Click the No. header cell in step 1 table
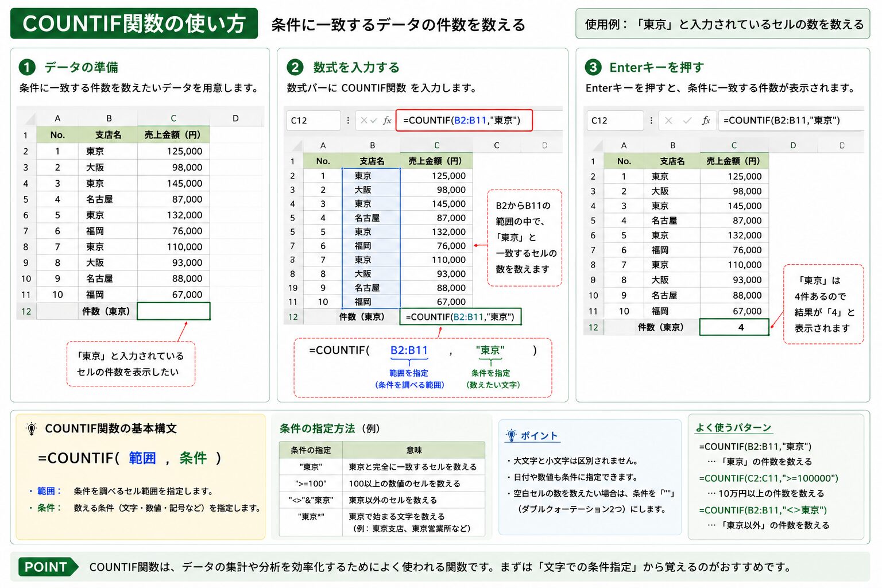882x588 pixels. (x=57, y=135)
